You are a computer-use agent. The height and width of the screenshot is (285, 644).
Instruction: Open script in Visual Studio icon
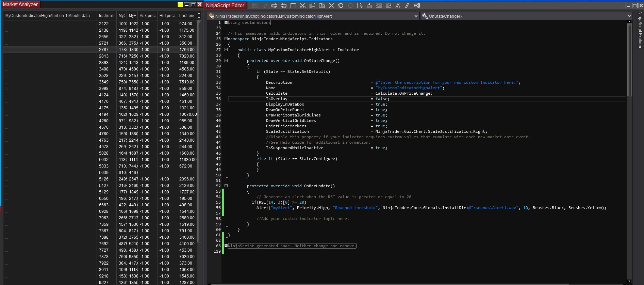click(417, 5)
